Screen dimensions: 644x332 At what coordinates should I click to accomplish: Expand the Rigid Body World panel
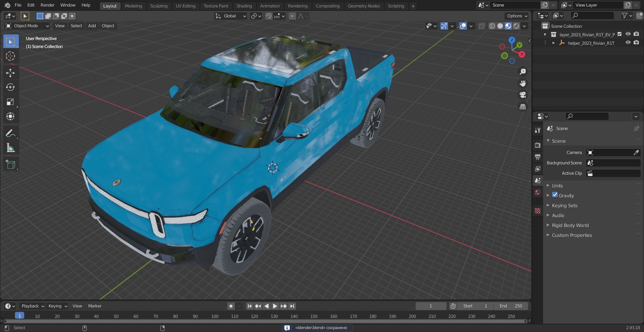coord(570,225)
